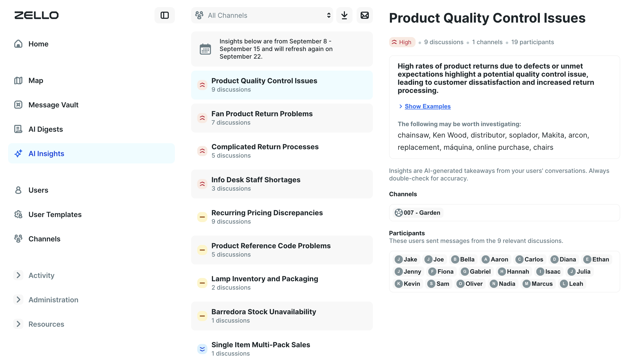Expand the Administration section
Image resolution: width=641 pixels, height=364 pixels.
tap(53, 300)
